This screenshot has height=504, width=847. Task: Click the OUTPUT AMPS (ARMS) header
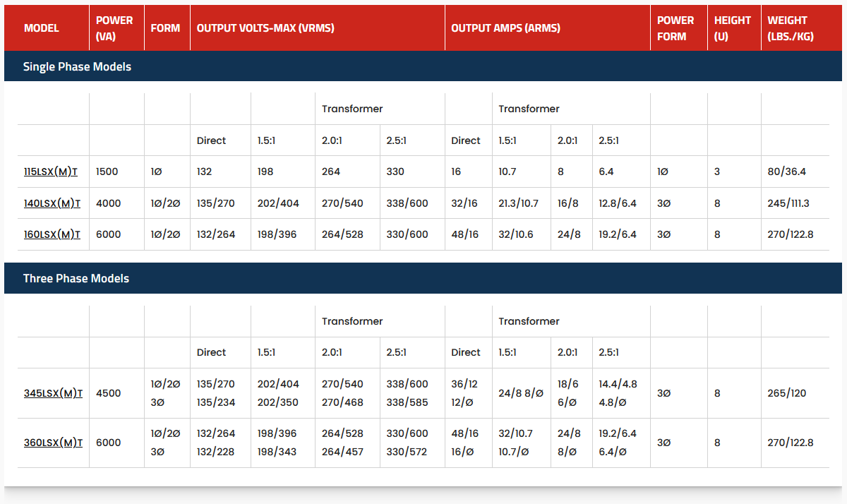(x=505, y=28)
